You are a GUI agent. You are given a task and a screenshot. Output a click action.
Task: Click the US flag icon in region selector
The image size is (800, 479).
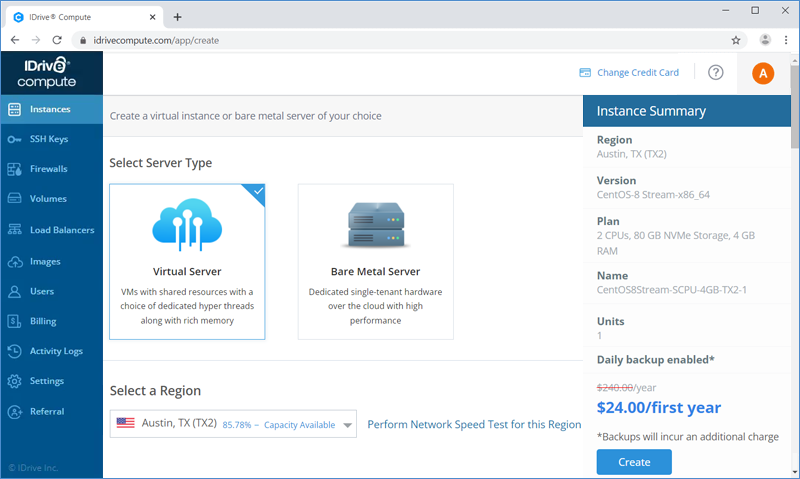[x=126, y=423]
